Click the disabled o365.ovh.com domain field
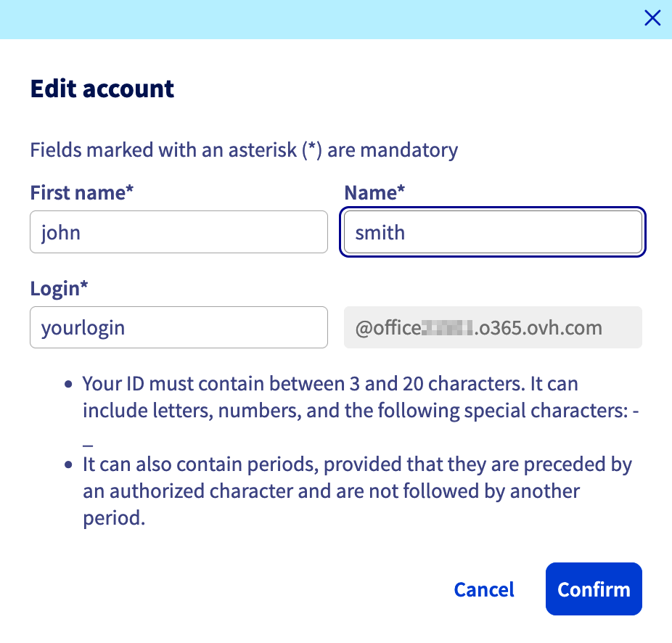The width and height of the screenshot is (672, 643). (x=493, y=327)
